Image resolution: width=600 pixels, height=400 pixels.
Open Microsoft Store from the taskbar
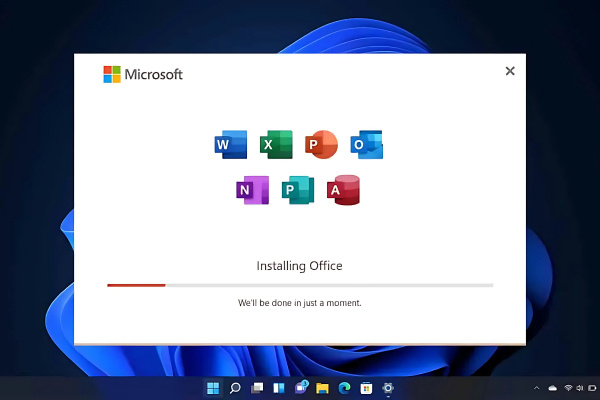[x=366, y=388]
